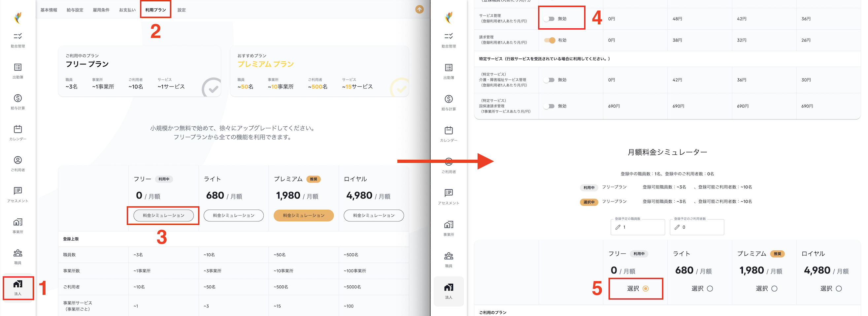Toggle 国保連請求管理 switch on
Image resolution: width=868 pixels, height=316 pixels.
pos(549,106)
